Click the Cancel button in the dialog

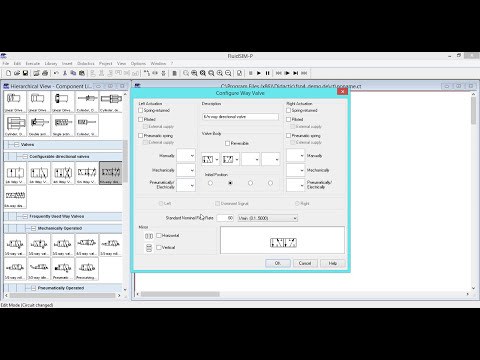point(305,263)
